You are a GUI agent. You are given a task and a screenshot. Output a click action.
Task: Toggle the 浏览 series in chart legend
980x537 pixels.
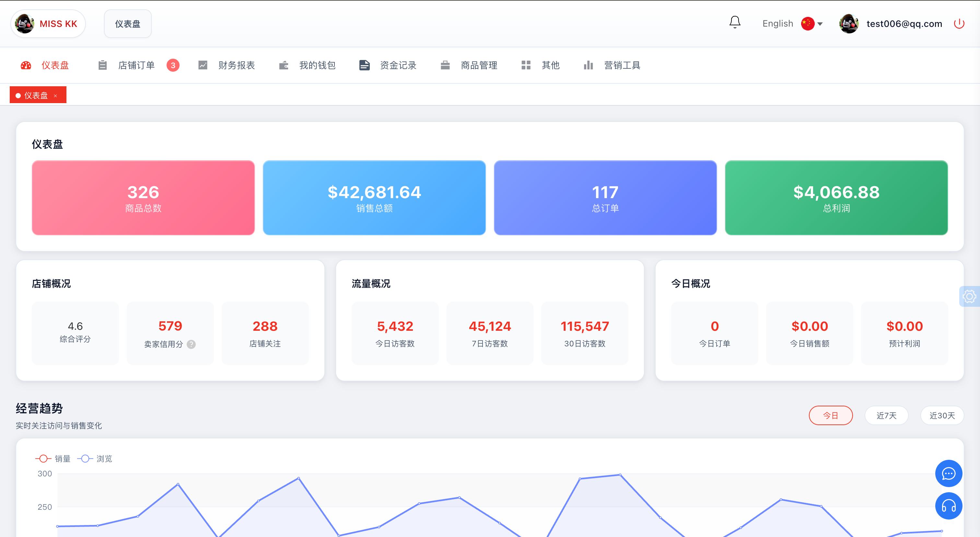(x=95, y=459)
